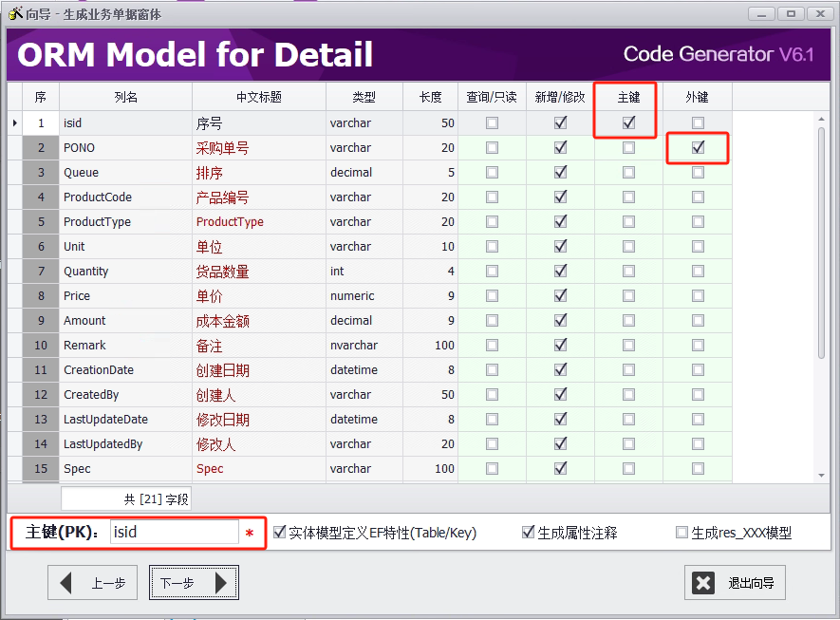Click the Amount column name cell
The height and width of the screenshot is (620, 840).
coord(126,321)
